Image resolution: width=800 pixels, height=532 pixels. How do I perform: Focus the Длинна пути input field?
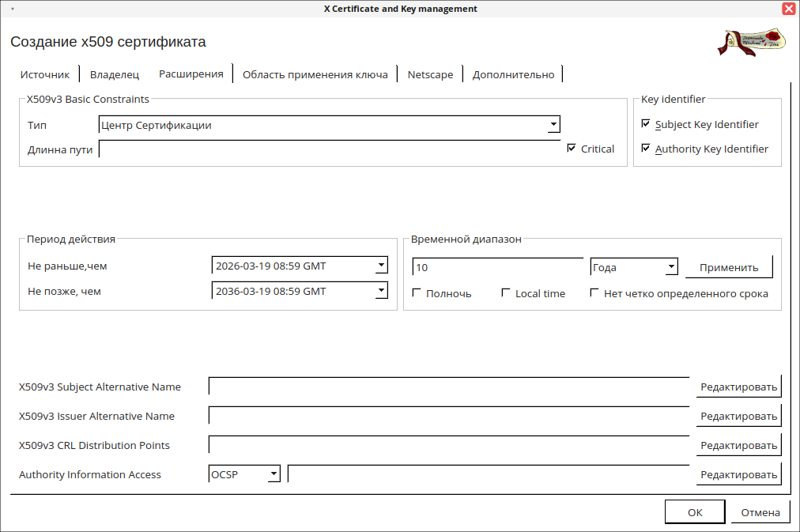pos(329,149)
